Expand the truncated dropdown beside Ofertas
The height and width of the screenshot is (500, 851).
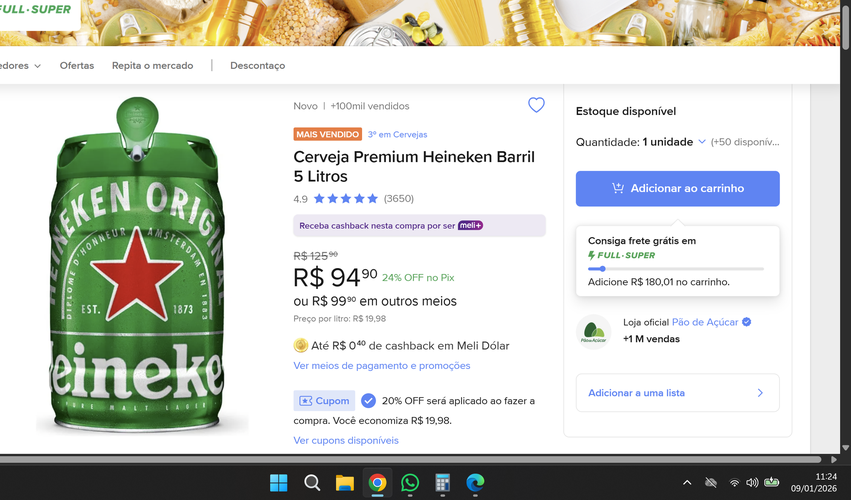pyautogui.click(x=21, y=66)
